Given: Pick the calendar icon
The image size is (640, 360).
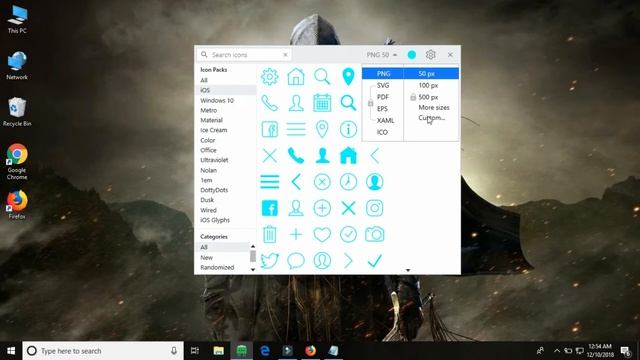Looking at the screenshot, I should (x=322, y=103).
